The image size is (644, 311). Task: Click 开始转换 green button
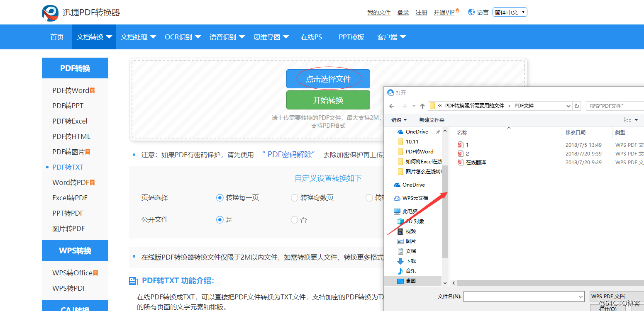click(328, 100)
